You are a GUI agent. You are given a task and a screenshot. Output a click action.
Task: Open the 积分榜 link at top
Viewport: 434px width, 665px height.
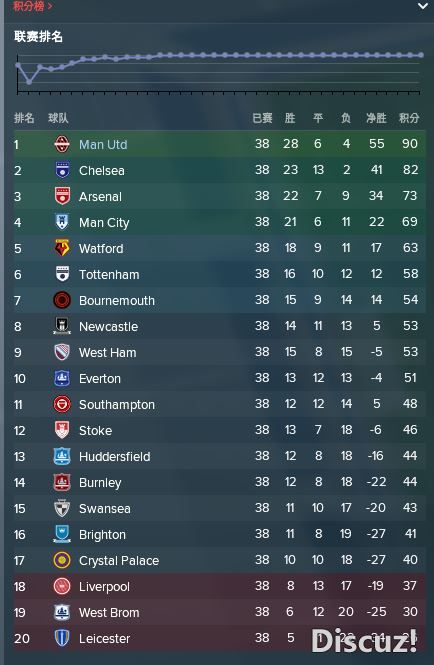33,6
